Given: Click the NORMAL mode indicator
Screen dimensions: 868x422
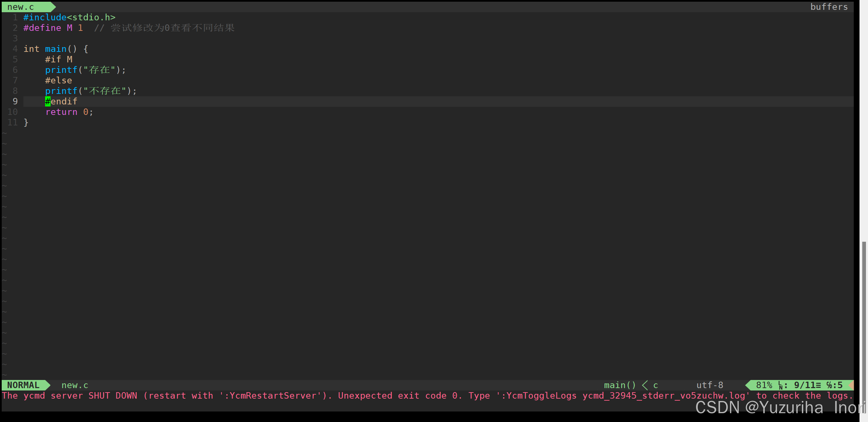Looking at the screenshot, I should (x=23, y=385).
